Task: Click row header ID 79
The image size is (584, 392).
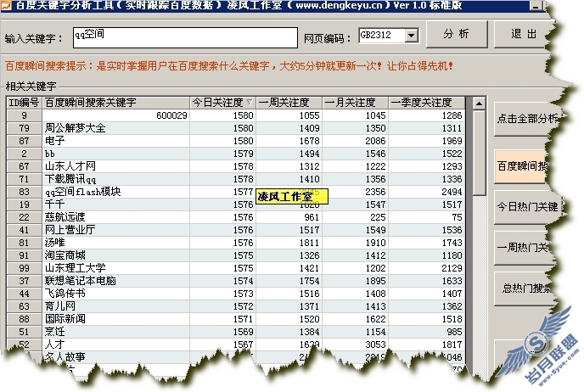Action: tap(25, 128)
